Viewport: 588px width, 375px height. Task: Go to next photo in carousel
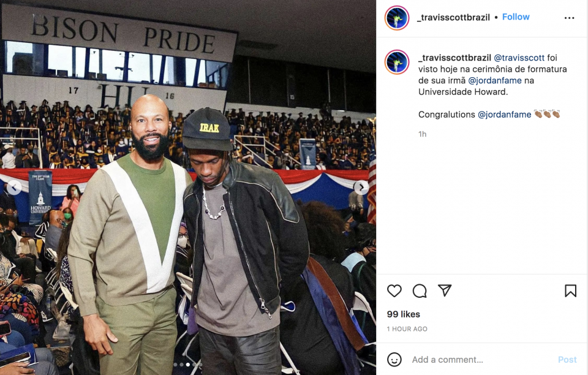coord(361,187)
